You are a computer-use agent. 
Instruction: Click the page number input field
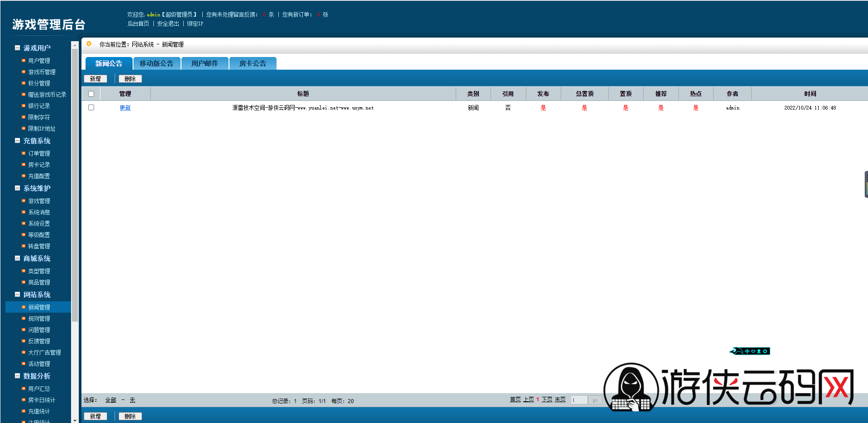pyautogui.click(x=579, y=400)
